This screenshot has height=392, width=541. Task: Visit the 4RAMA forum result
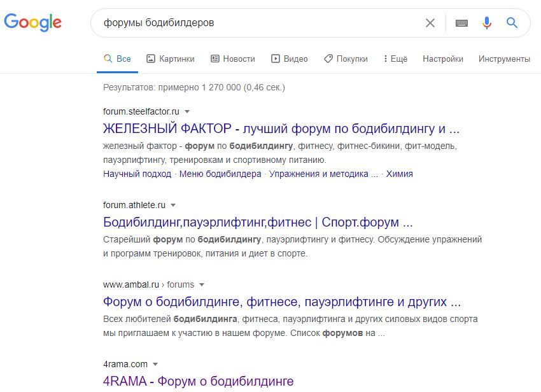tap(198, 382)
